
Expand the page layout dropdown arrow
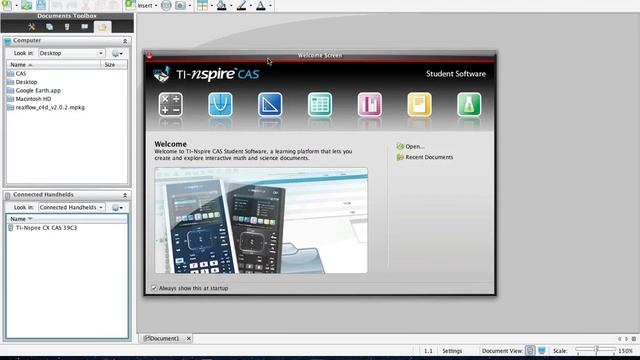point(211,6)
